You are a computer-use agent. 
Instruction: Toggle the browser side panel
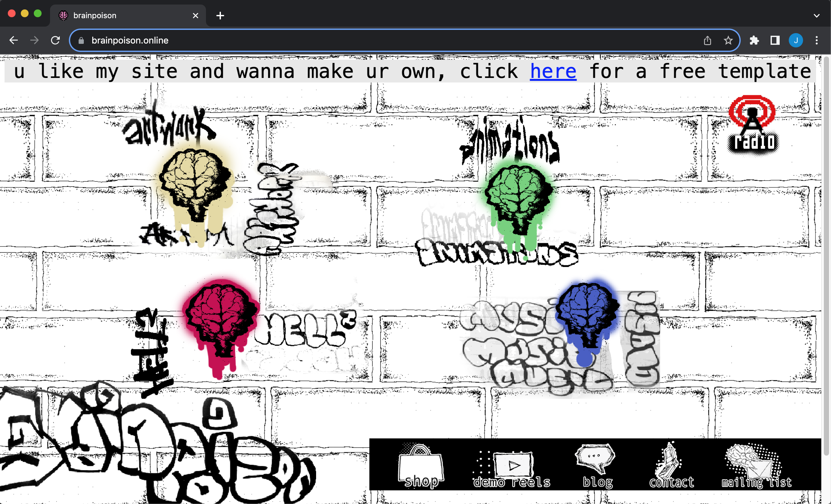tap(775, 41)
